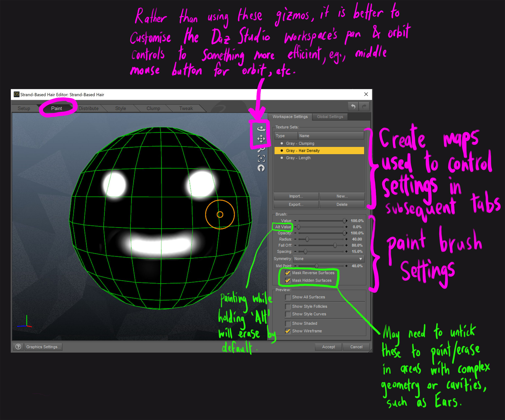Disable Show Wireframe checkbox
Image resolution: width=505 pixels, height=420 pixels.
pyautogui.click(x=288, y=331)
